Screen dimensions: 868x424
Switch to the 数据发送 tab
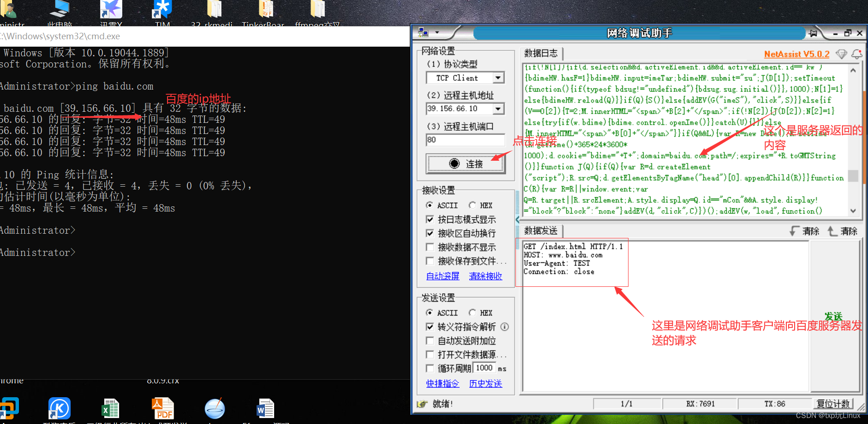[541, 230]
